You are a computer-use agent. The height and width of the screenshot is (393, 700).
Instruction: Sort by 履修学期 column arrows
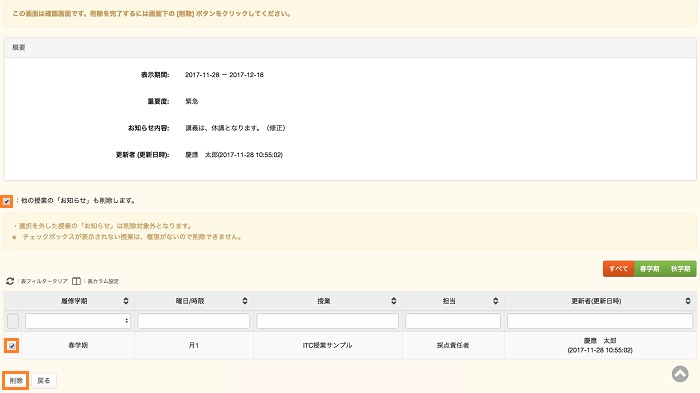tap(126, 301)
